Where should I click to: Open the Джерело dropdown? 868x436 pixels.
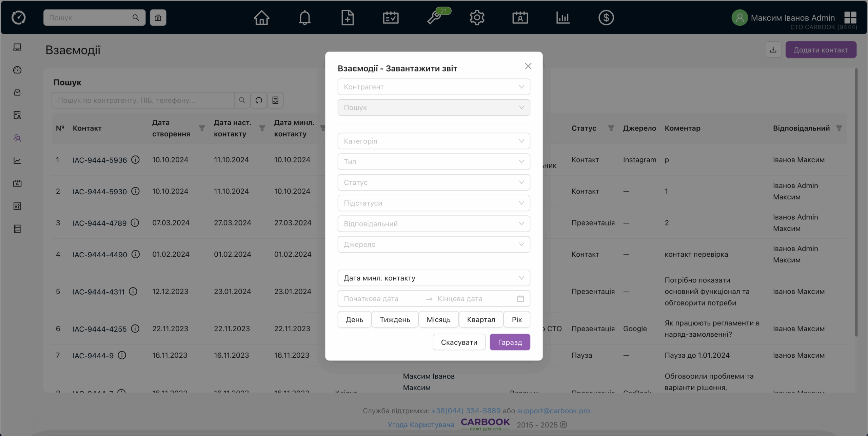(x=433, y=244)
